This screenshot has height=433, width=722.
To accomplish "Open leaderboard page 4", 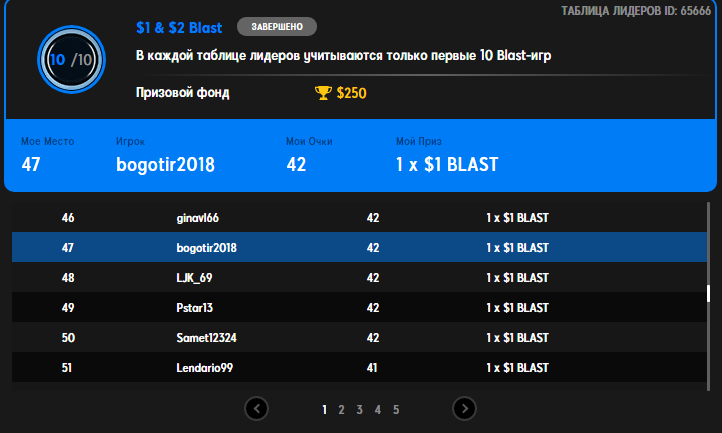I will pos(378,410).
